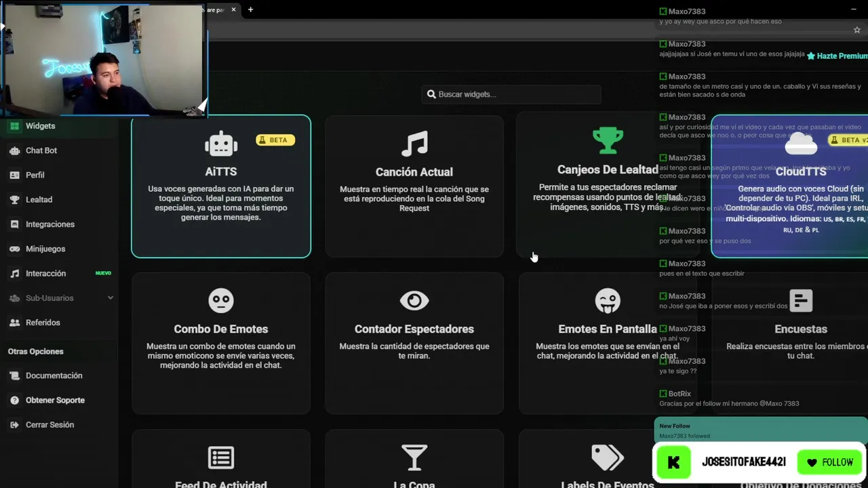This screenshot has width=868, height=488.
Task: Click Obtener Soporte link
Action: [x=55, y=401]
